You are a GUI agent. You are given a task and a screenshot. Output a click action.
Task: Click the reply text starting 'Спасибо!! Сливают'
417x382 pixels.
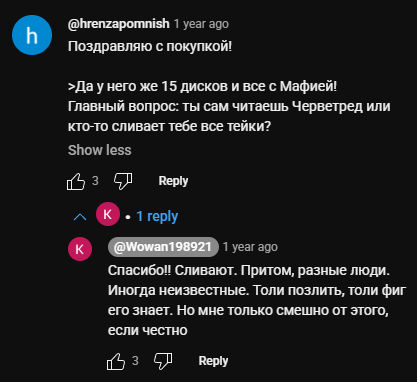pos(257,300)
